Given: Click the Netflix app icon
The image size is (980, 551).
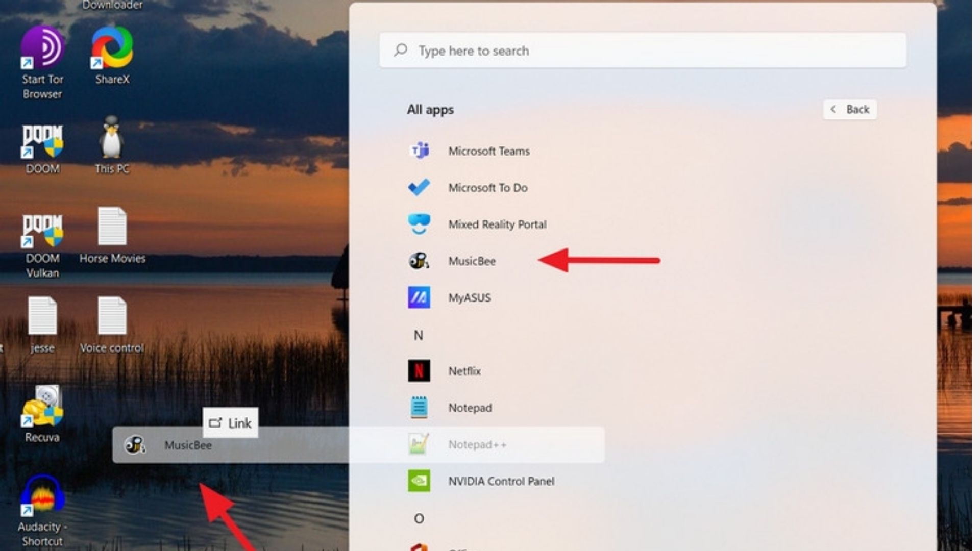Looking at the screenshot, I should [419, 371].
